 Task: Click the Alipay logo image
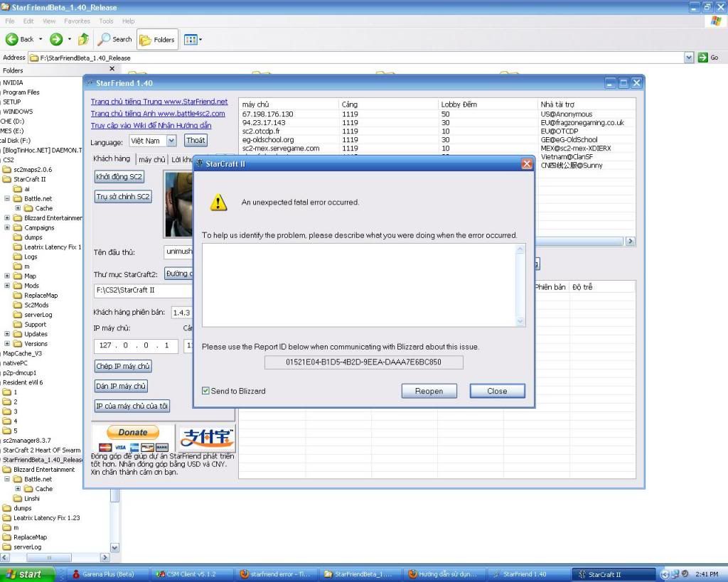coord(207,438)
